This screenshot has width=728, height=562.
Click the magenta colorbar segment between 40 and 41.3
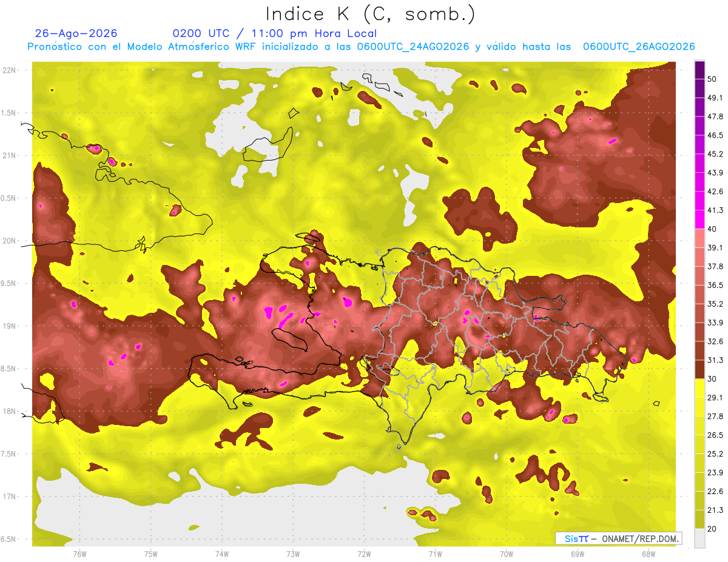pos(699,219)
